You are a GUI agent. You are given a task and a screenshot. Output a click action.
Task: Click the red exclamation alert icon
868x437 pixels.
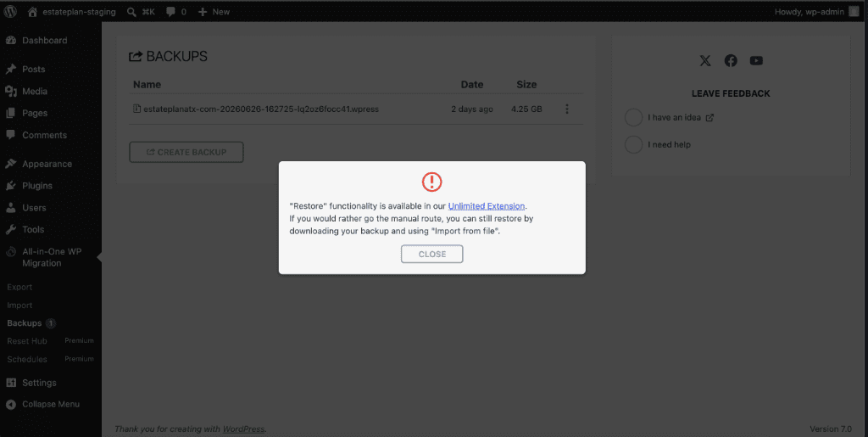(x=431, y=182)
